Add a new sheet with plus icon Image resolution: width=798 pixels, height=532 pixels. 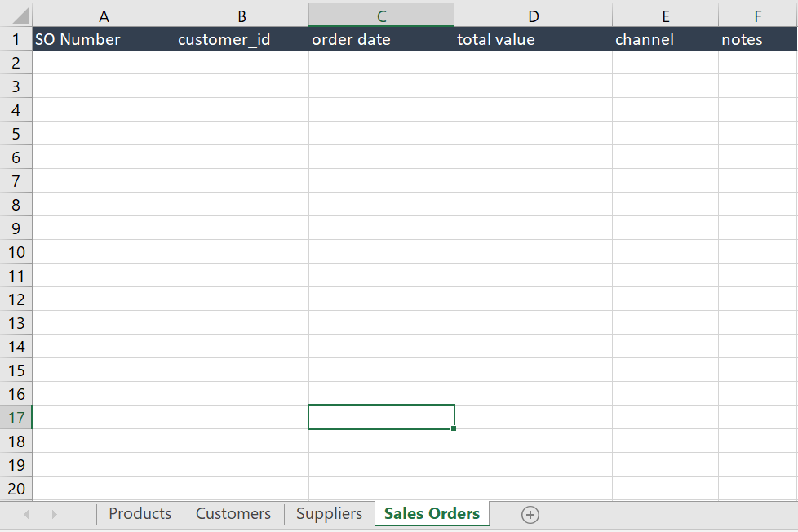pos(530,514)
